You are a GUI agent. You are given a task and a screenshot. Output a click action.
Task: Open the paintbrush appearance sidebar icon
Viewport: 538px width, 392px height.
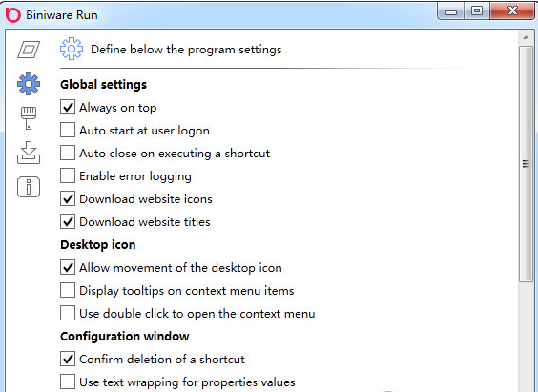coord(29,118)
